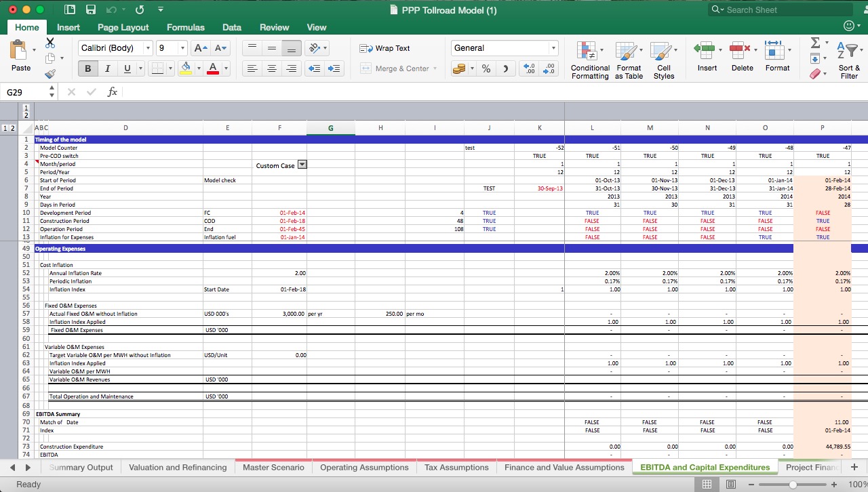Click inside the Search Sheet field
Screen dimensions: 868x492
click(780, 9)
